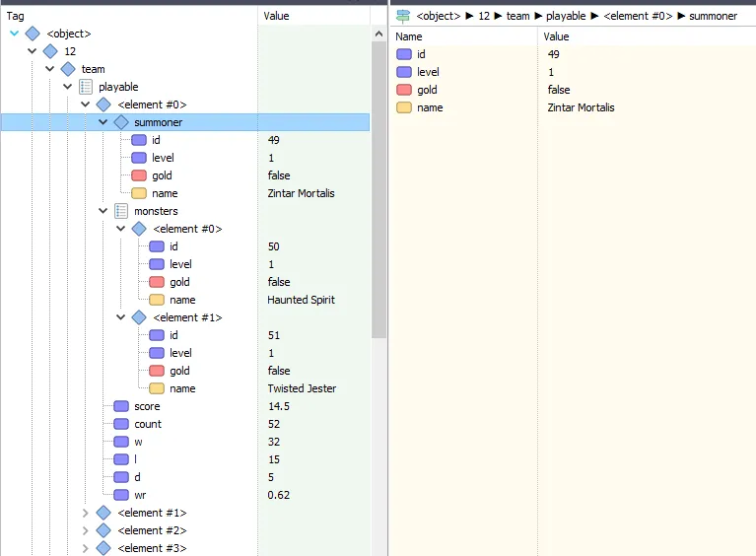Click summoner id number icon in tree
The width and height of the screenshot is (756, 556).
coord(139,140)
